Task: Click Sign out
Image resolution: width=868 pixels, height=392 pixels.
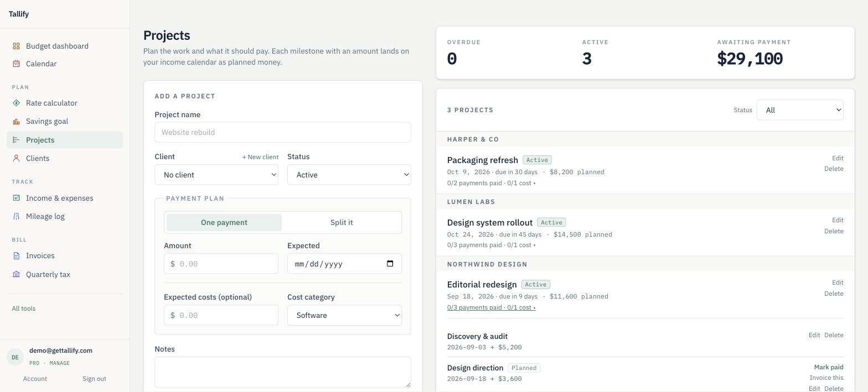Action: (94, 379)
